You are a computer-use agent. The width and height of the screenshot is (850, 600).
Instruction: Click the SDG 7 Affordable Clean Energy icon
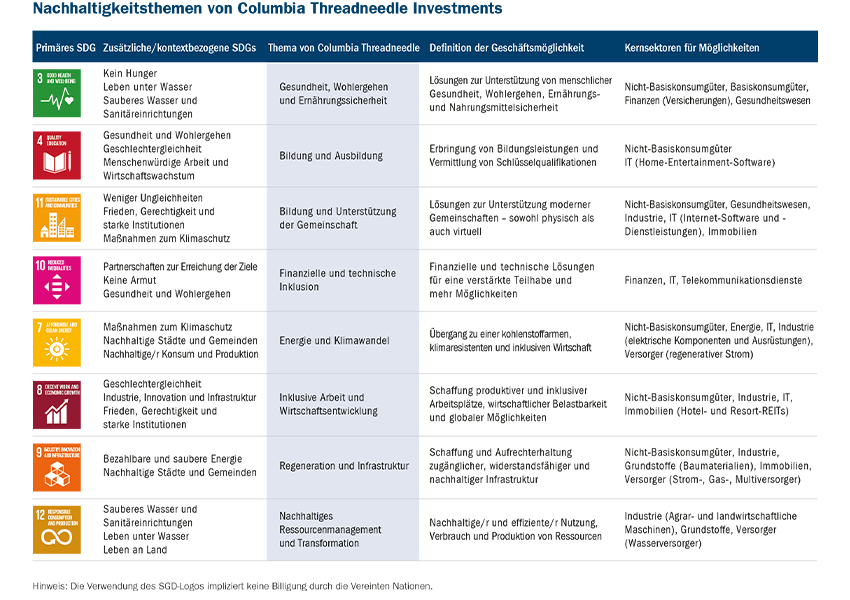click(57, 343)
